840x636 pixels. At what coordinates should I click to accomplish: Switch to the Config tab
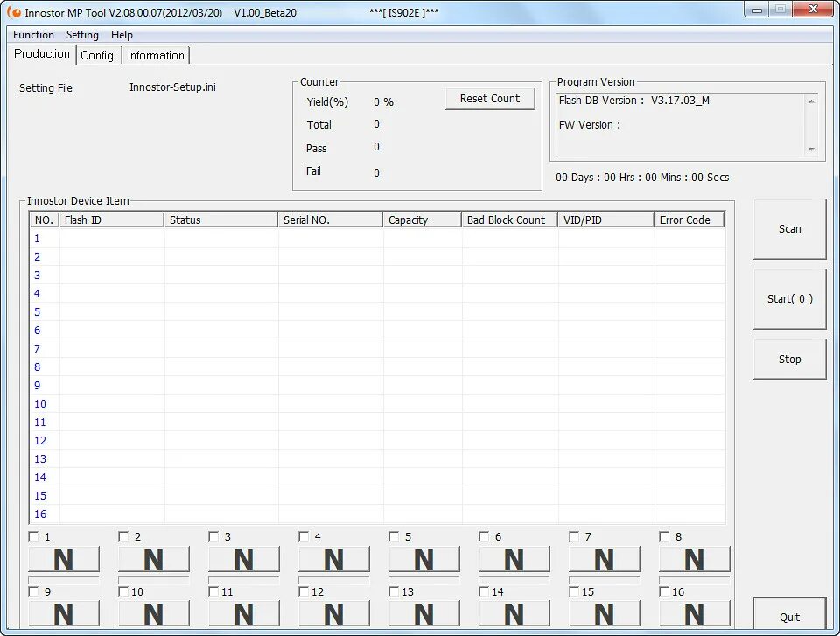pos(97,55)
